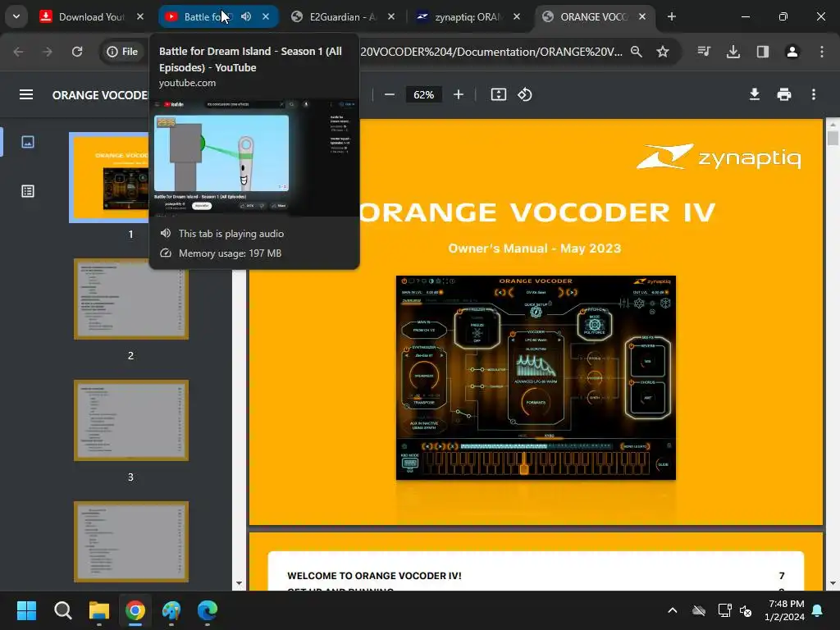The width and height of the screenshot is (840, 630).
Task: Select the fourth page thumbnail
Action: (x=131, y=541)
